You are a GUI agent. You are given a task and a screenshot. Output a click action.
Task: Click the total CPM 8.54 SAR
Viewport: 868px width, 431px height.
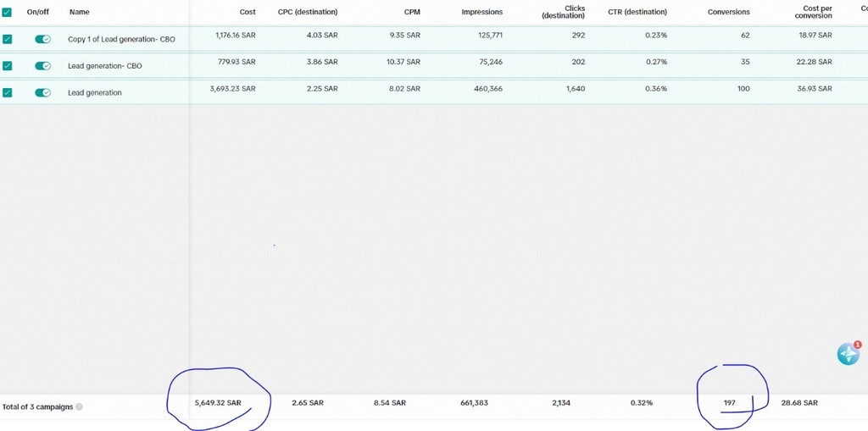(390, 403)
